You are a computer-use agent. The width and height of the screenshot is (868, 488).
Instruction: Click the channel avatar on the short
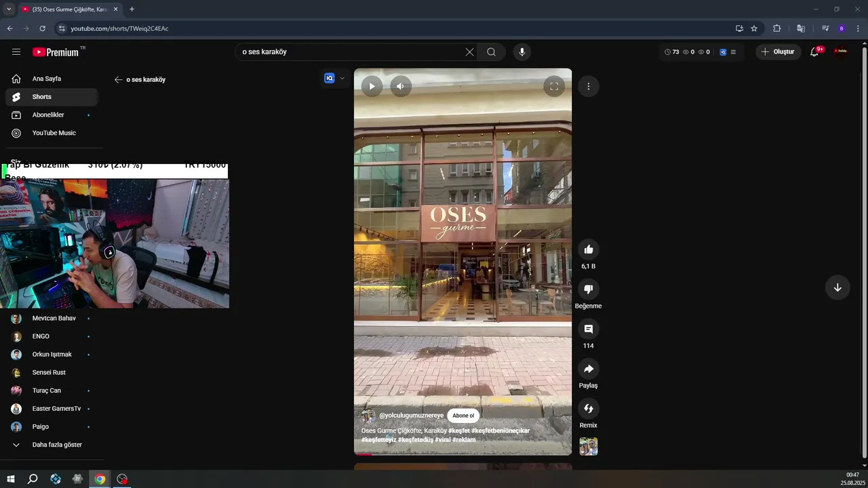point(368,415)
